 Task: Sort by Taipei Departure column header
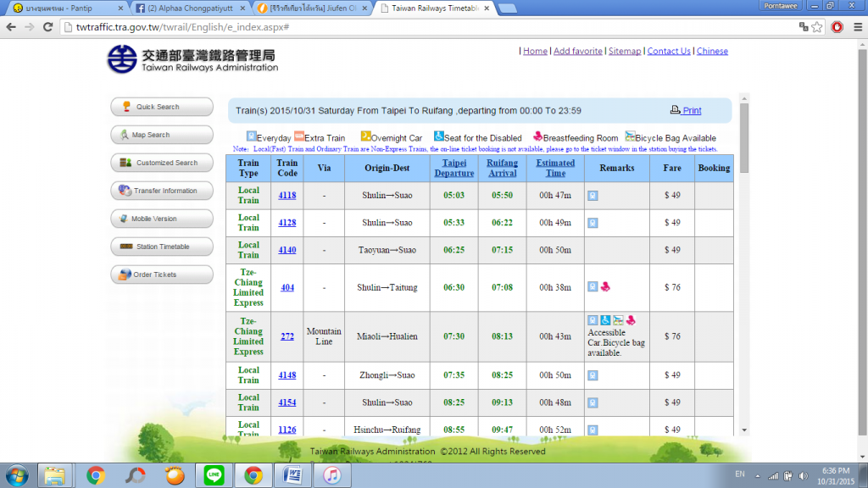tap(454, 168)
